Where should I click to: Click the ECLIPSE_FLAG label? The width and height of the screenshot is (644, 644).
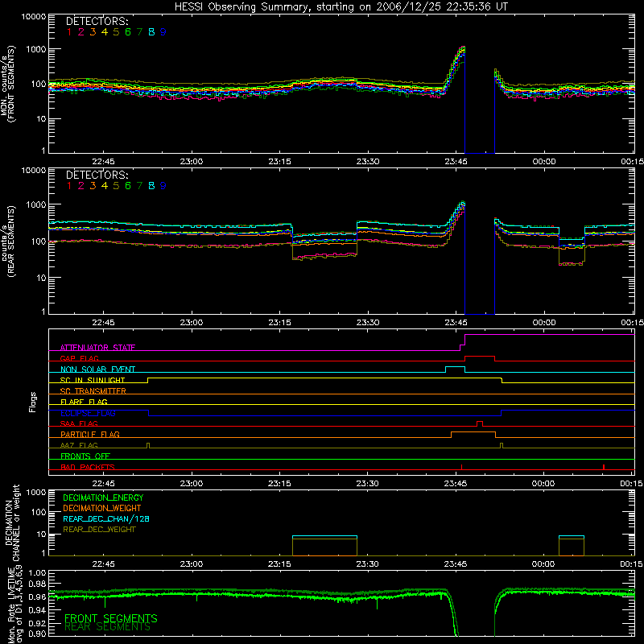88,413
